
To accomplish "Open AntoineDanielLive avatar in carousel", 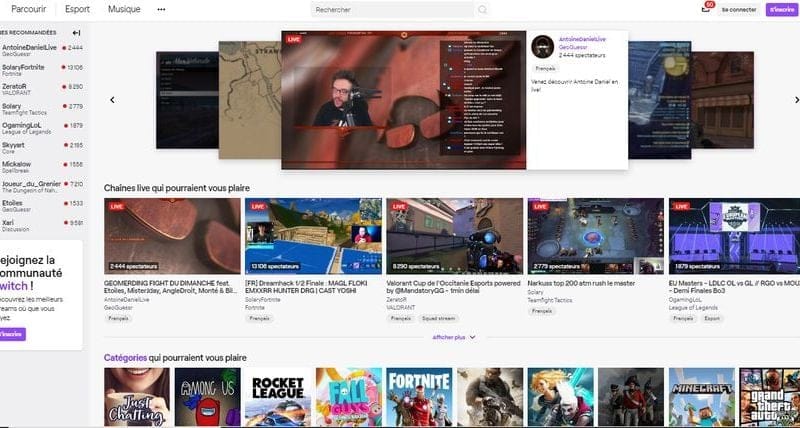I will coord(542,47).
